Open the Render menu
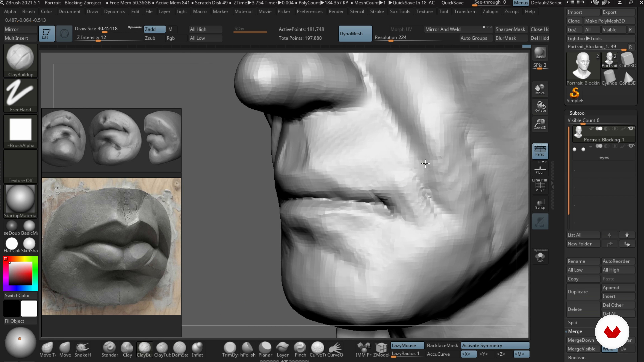This screenshot has width=644, height=362. point(336,12)
